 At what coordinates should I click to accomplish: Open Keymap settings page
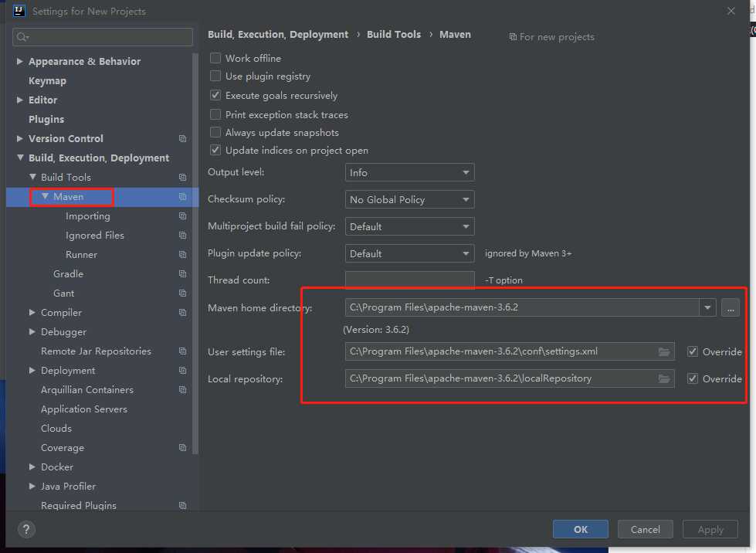tap(47, 81)
